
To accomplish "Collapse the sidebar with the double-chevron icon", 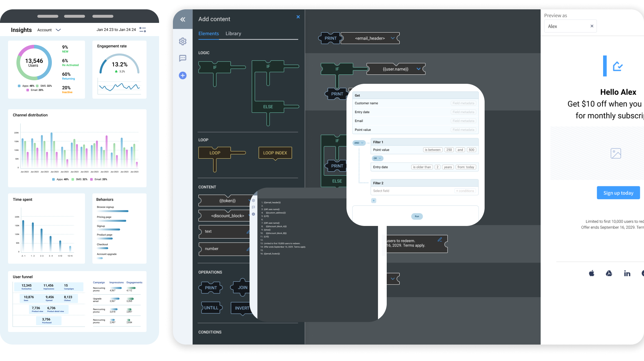I will [x=183, y=19].
